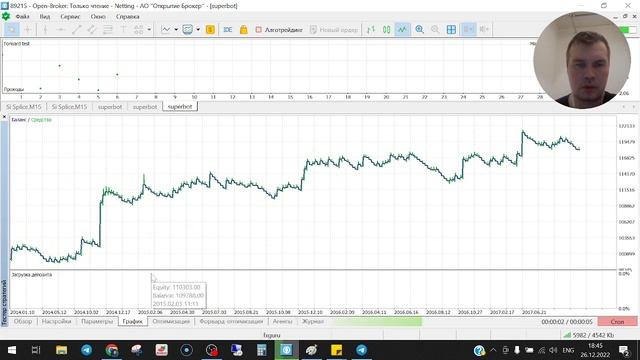640x360 pixels.
Task: Expand the templates dropdown arrow
Action: [198, 29]
